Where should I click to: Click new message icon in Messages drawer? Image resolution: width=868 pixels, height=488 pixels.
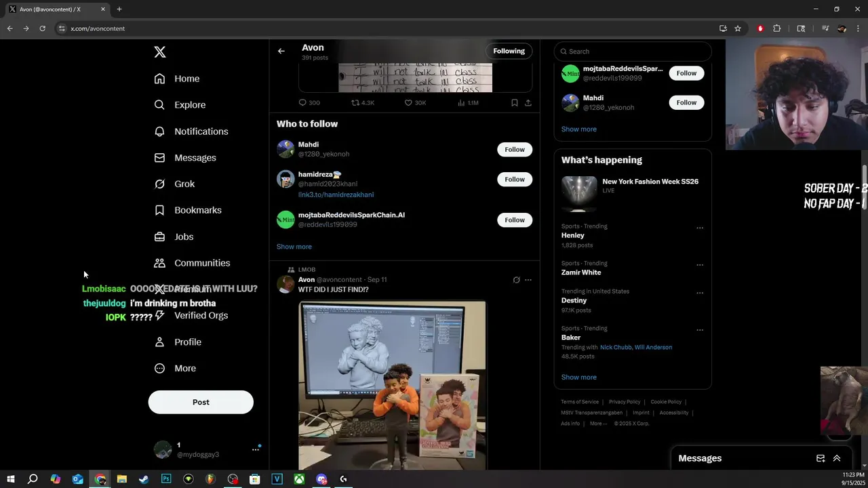(820, 458)
